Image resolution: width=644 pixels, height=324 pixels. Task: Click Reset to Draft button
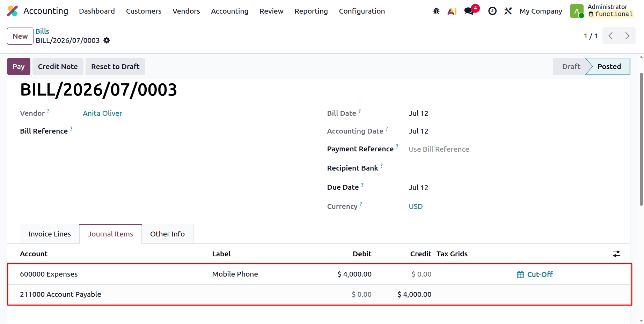point(115,67)
